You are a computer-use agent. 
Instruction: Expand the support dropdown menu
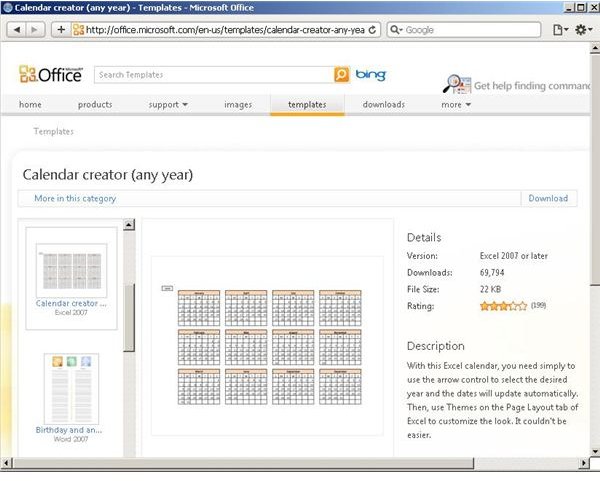point(168,104)
